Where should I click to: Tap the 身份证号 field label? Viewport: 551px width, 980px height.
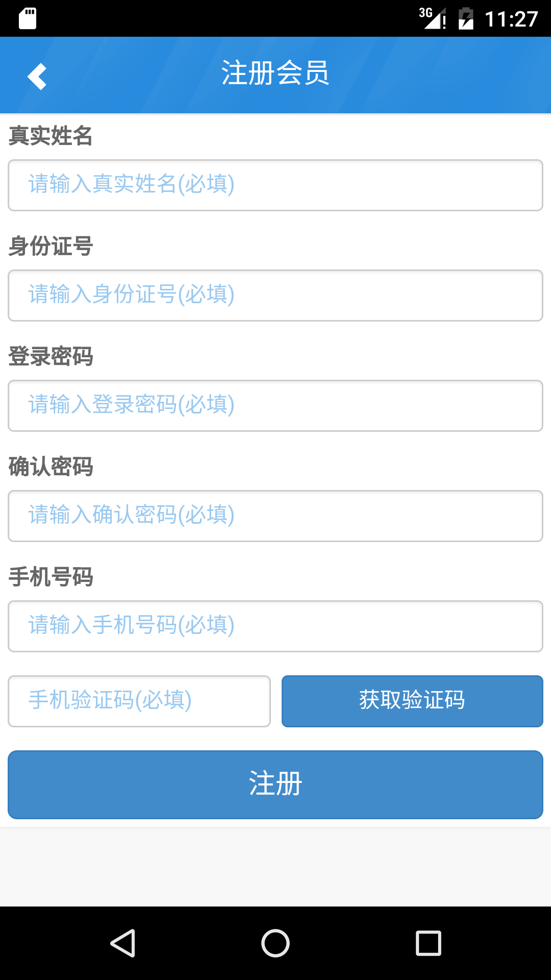(51, 246)
